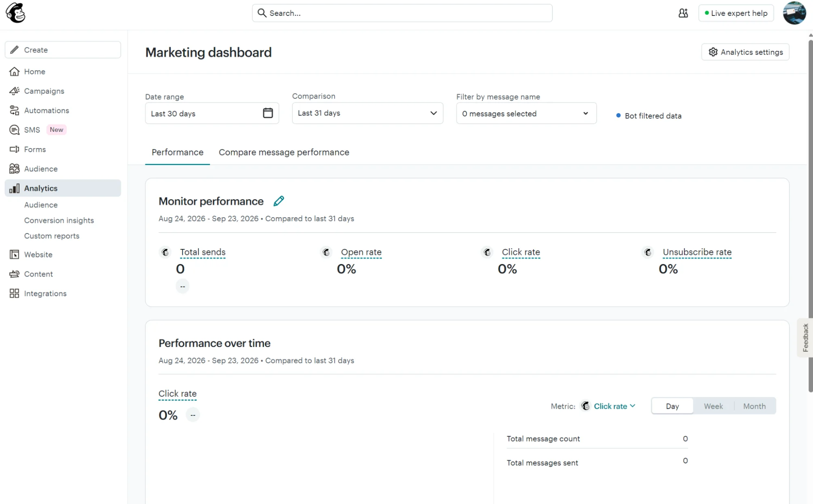813x504 pixels.
Task: Click the Open rate metric label
Action: coord(361,252)
